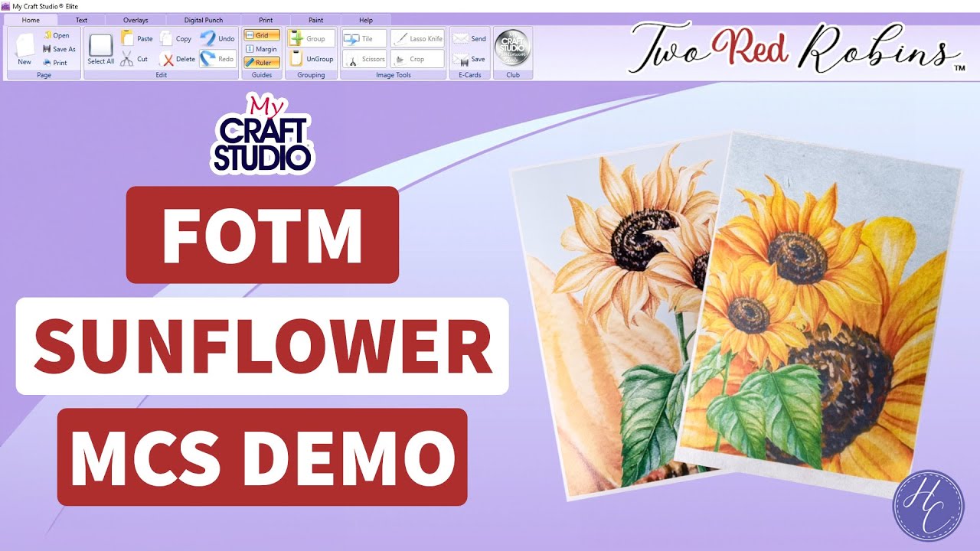Image resolution: width=980 pixels, height=551 pixels.
Task: Select the Crop image tool
Action: point(417,59)
